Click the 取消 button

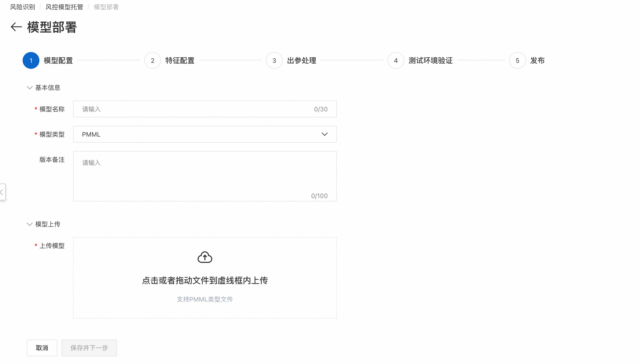click(x=42, y=348)
